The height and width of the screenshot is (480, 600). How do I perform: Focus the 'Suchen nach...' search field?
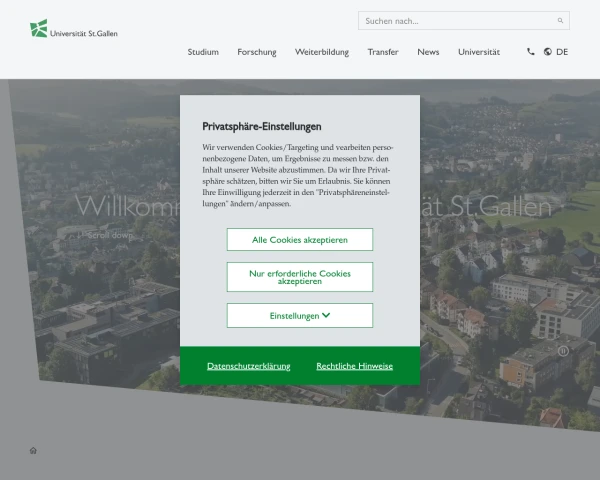pyautogui.click(x=463, y=21)
